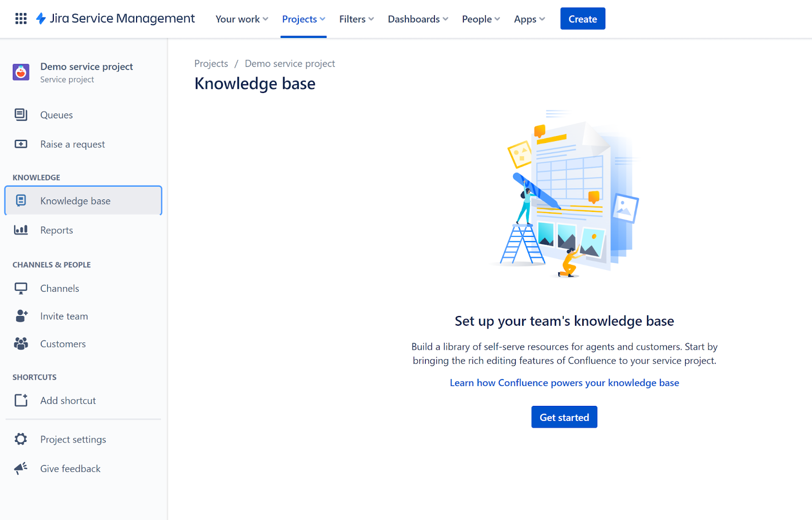The width and height of the screenshot is (812, 520).
Task: Open Queues via its sidebar icon
Action: 21,115
